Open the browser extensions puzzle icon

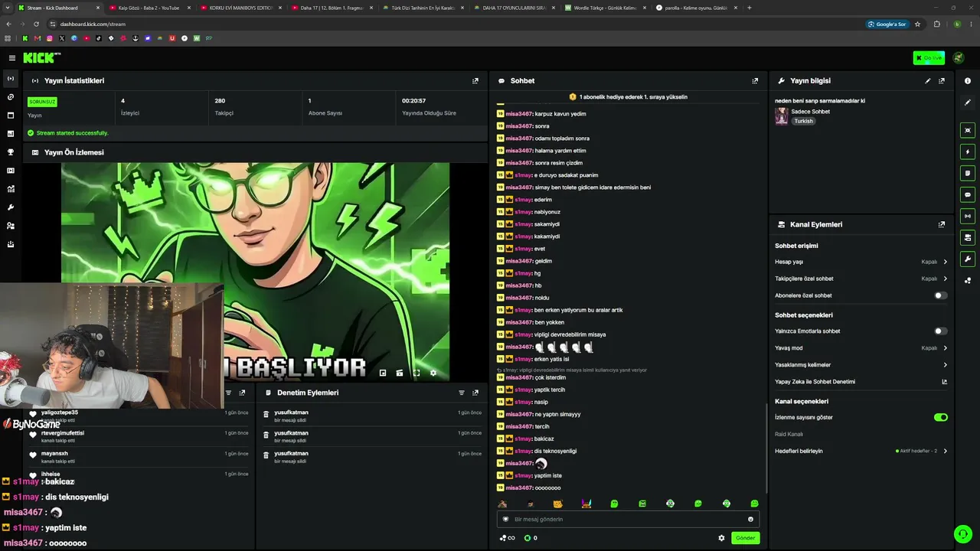pos(936,24)
